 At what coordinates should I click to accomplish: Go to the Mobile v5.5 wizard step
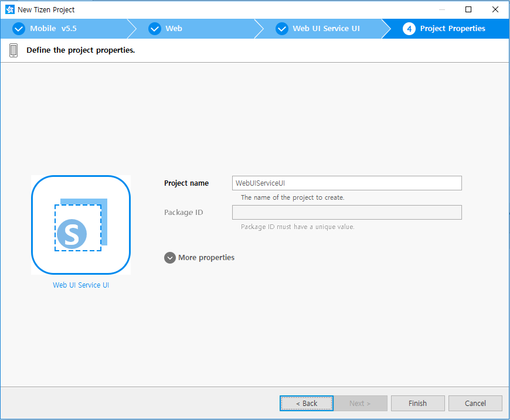point(53,29)
